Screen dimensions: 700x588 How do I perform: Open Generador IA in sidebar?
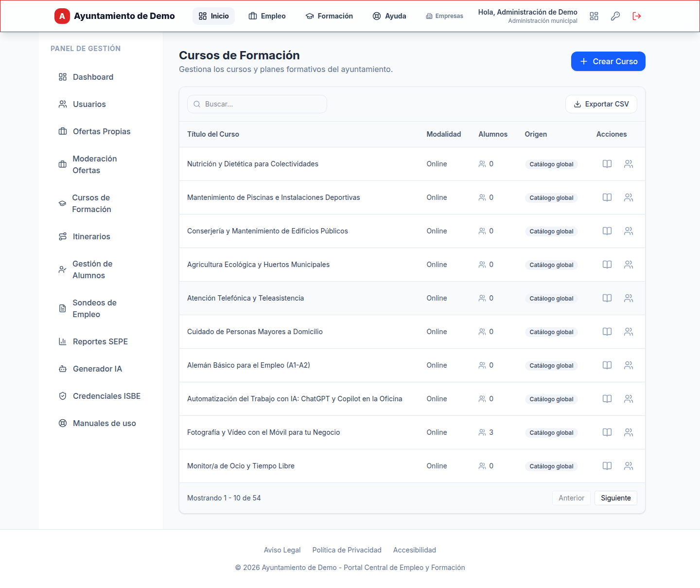[101, 369]
